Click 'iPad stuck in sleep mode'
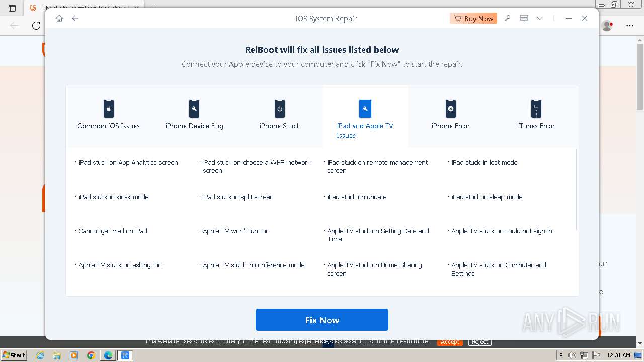Image resolution: width=644 pixels, height=362 pixels. pyautogui.click(x=487, y=197)
